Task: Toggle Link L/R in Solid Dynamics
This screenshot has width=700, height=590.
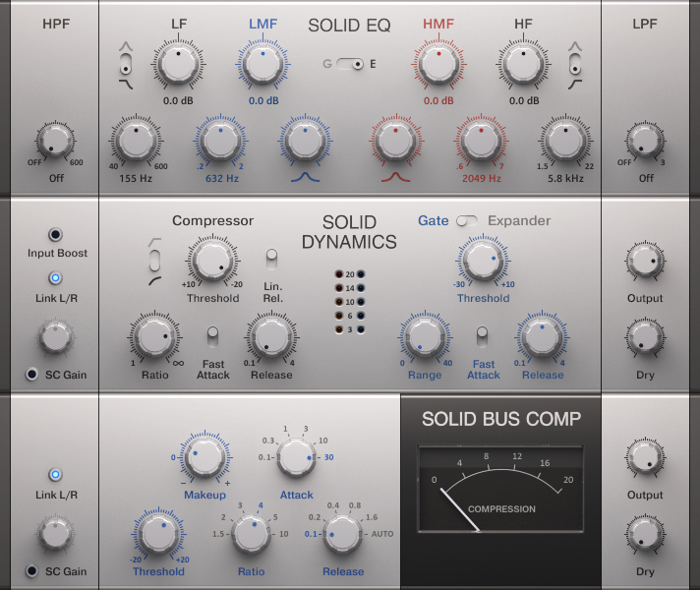Action: coord(55,278)
